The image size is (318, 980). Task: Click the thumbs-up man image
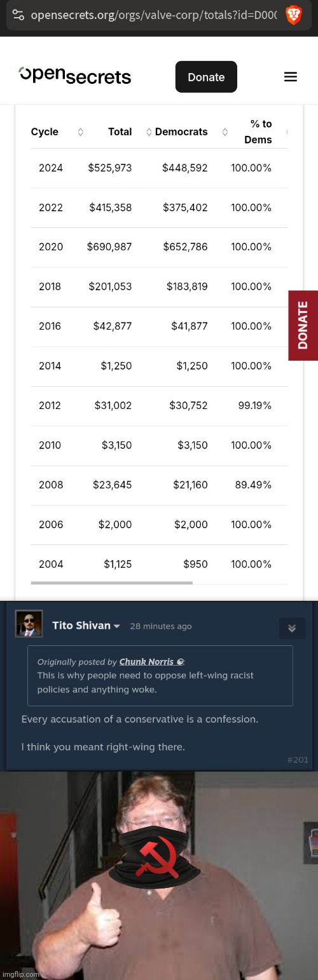[x=159, y=876]
